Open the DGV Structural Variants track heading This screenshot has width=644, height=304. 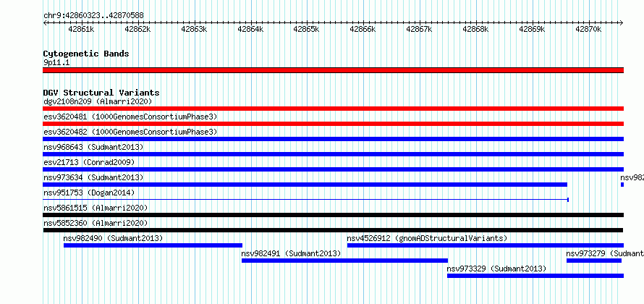[x=101, y=93]
